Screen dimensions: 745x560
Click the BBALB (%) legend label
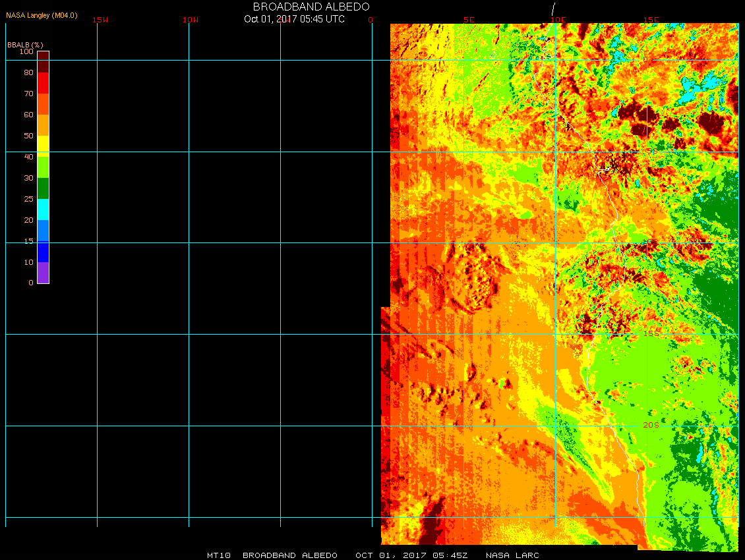tap(25, 45)
